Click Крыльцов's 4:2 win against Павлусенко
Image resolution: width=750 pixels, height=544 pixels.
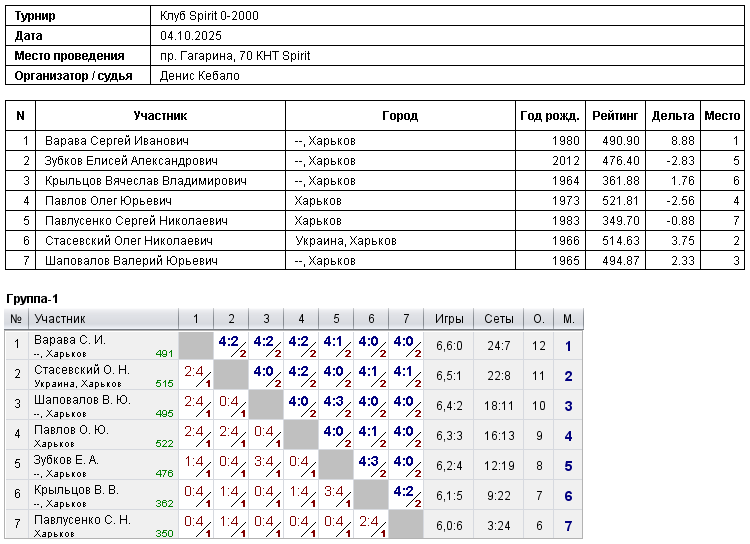click(x=403, y=491)
